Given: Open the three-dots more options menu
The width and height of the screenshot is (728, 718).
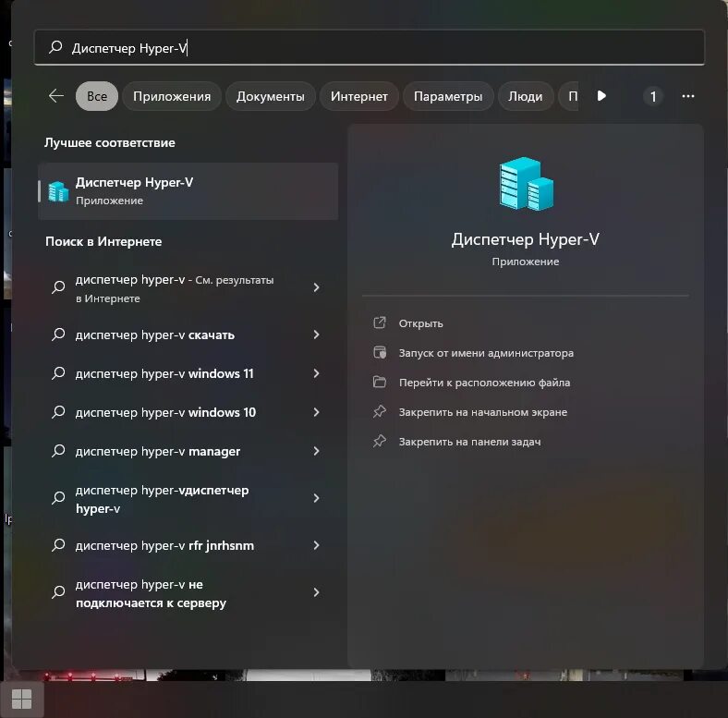Looking at the screenshot, I should pyautogui.click(x=688, y=96).
